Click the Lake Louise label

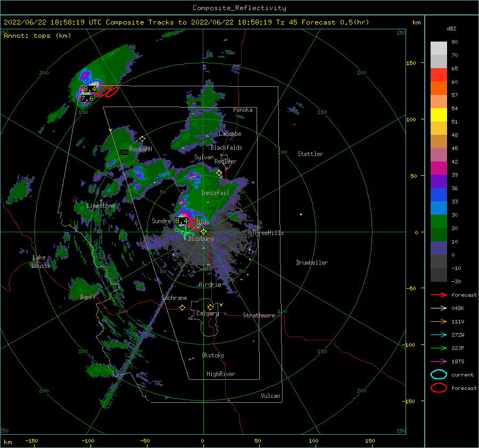[41, 262]
